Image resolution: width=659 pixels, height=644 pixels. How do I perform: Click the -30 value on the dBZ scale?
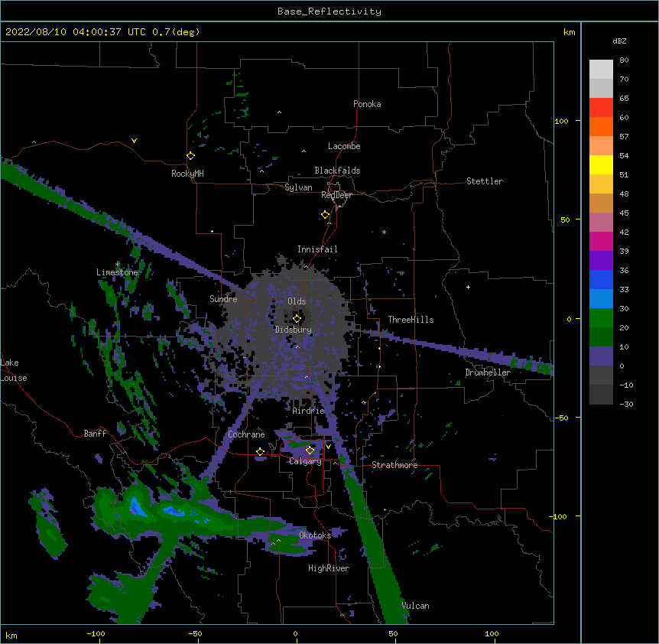pyautogui.click(x=626, y=405)
